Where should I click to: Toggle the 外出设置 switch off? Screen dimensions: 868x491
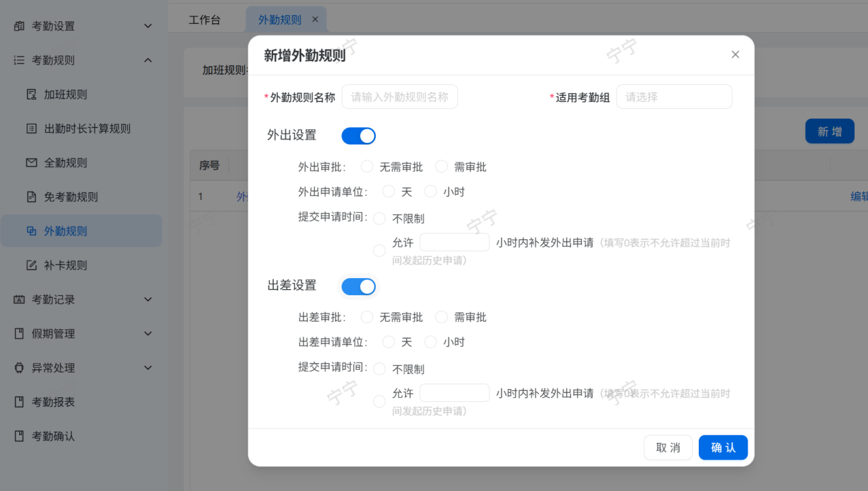click(359, 136)
